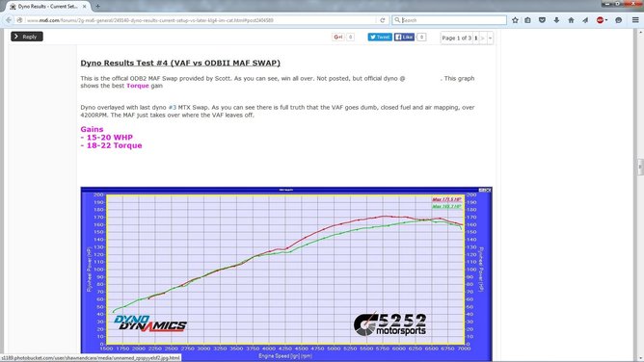Save page to Pocket
The height and width of the screenshot is (362, 644).
pyautogui.click(x=542, y=20)
